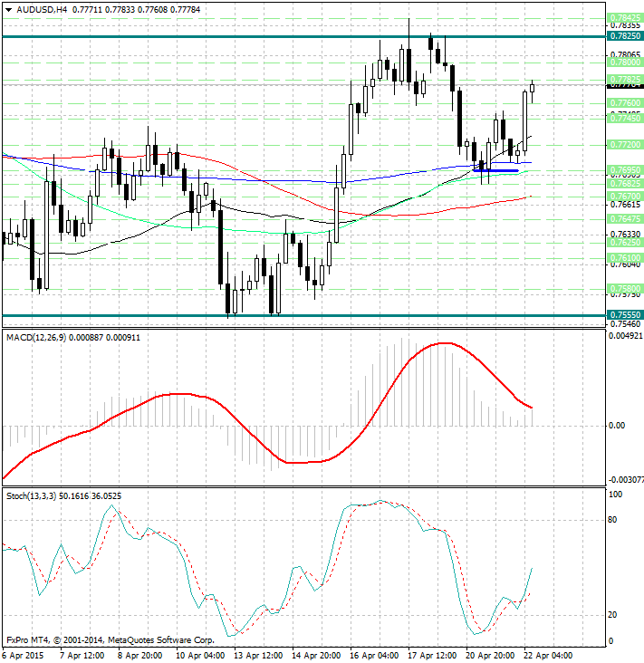Click the 0.76100 price level label

click(x=625, y=258)
